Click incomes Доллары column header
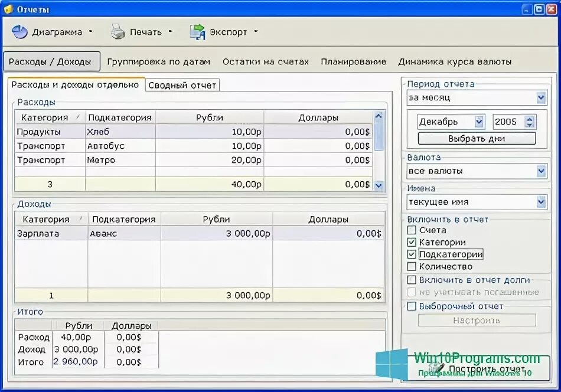Viewport: 561px width, 392px height. tap(328, 219)
